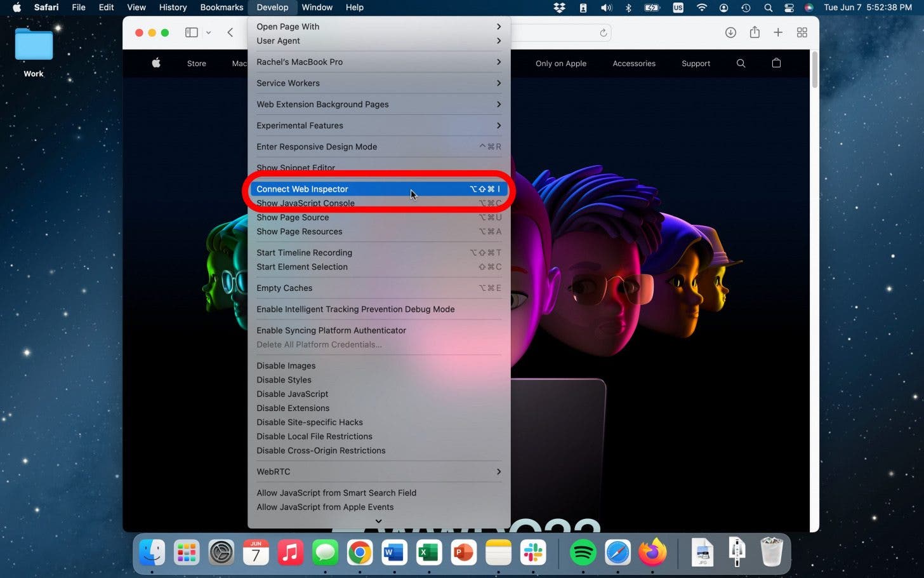Launch Spotify from the Dock

point(583,553)
